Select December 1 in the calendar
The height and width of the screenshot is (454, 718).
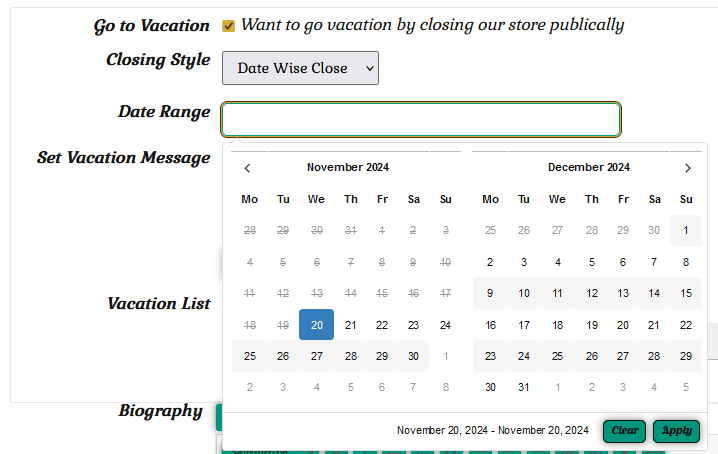(686, 231)
